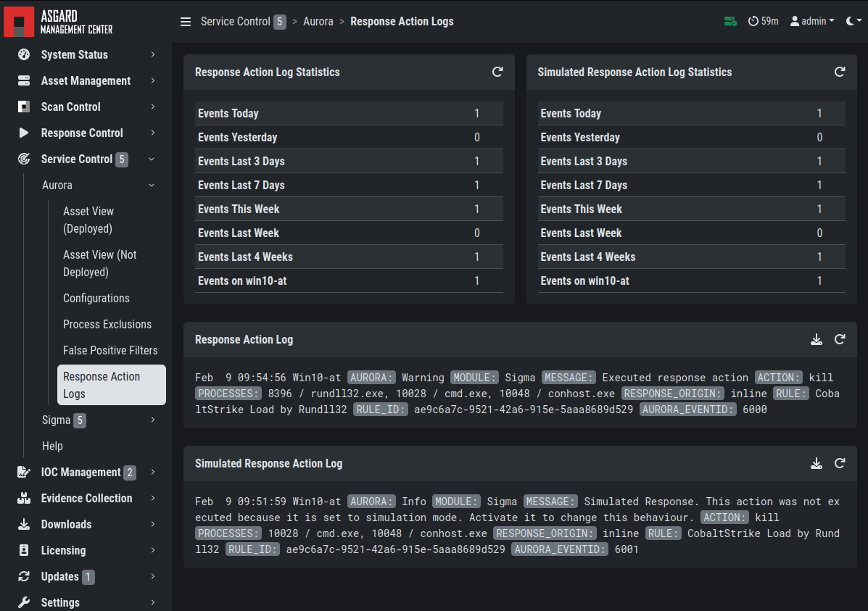Image resolution: width=868 pixels, height=611 pixels.
Task: Open Asset View (Not Deployed) page
Action: (x=111, y=263)
